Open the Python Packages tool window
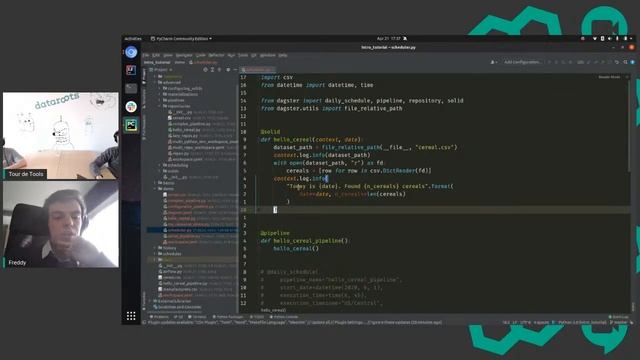This screenshot has height=360, width=640. coord(228,317)
